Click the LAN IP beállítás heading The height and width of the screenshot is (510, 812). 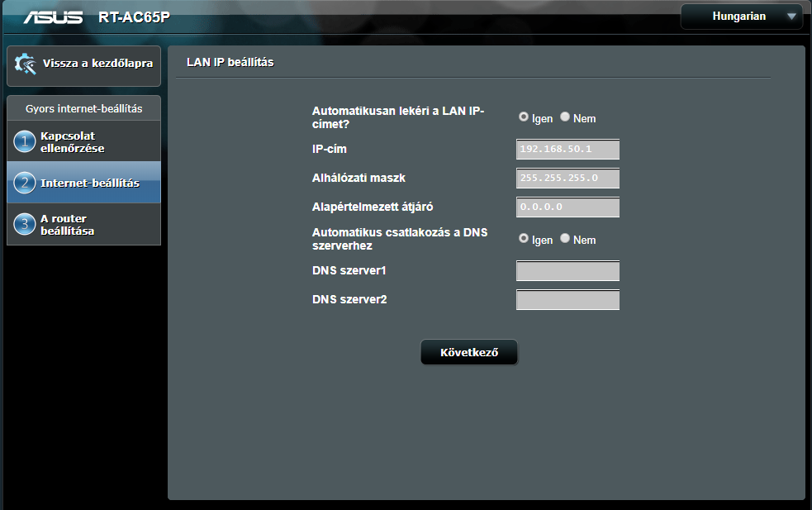(230, 62)
